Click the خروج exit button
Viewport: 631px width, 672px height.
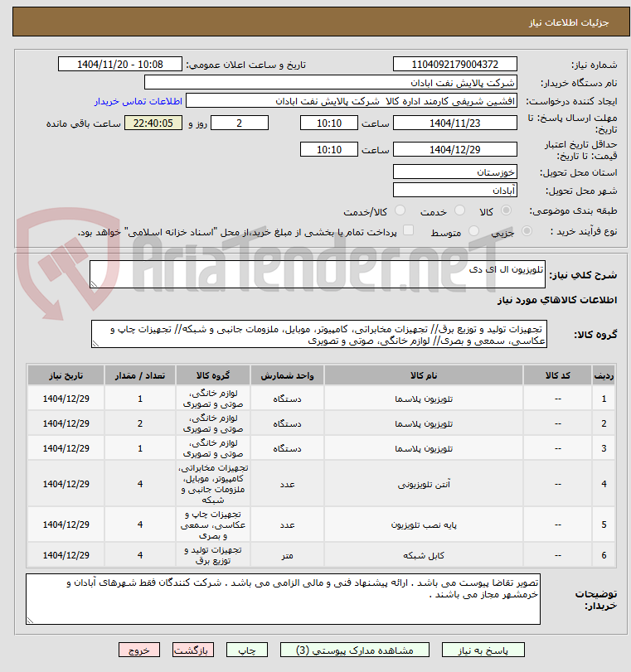click(x=139, y=650)
